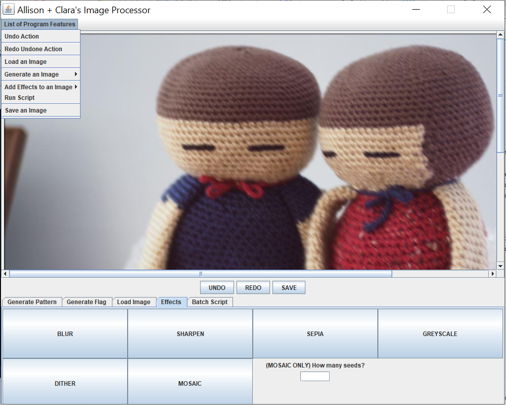
Task: Expand the Generate an Image submenu
Action: click(x=41, y=74)
